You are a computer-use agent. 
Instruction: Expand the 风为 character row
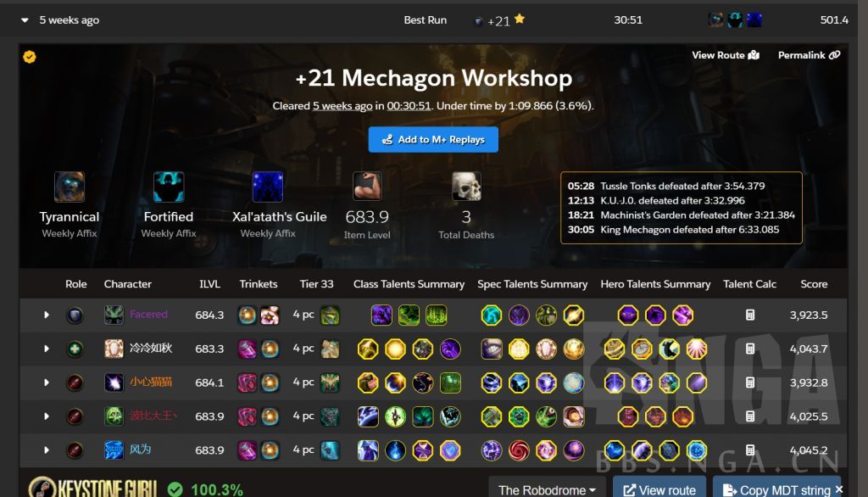(x=47, y=450)
